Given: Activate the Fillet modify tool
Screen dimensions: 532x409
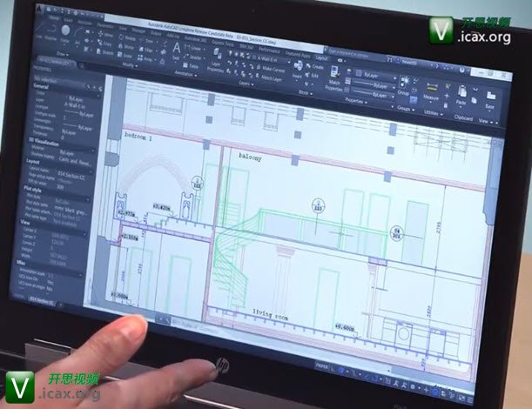Looking at the screenshot, I should 145,50.
